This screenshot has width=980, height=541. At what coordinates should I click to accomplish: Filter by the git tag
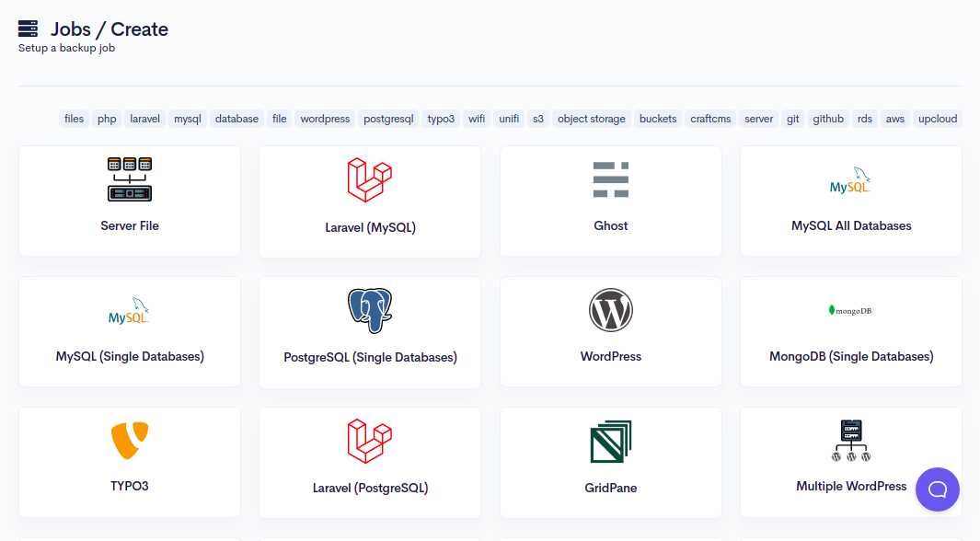point(793,119)
